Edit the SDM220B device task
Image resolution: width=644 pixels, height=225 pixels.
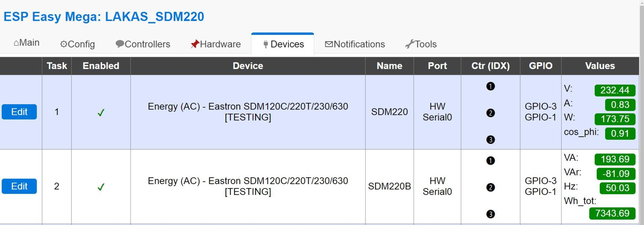(19, 186)
